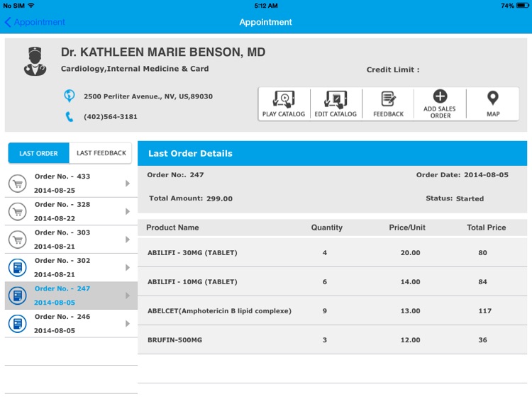Expand Order No. 247 arrow
Image resolution: width=532 pixels, height=399 pixels.
[128, 296]
